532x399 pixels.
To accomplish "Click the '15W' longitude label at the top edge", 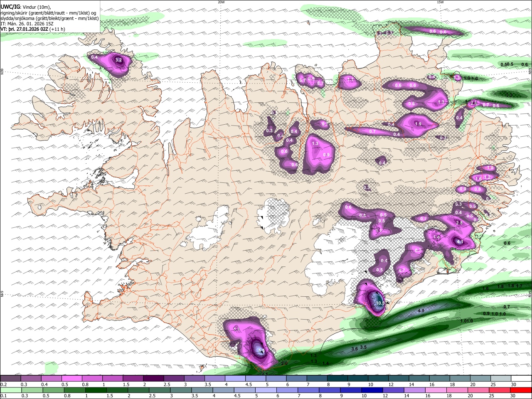I will (x=440, y=2).
